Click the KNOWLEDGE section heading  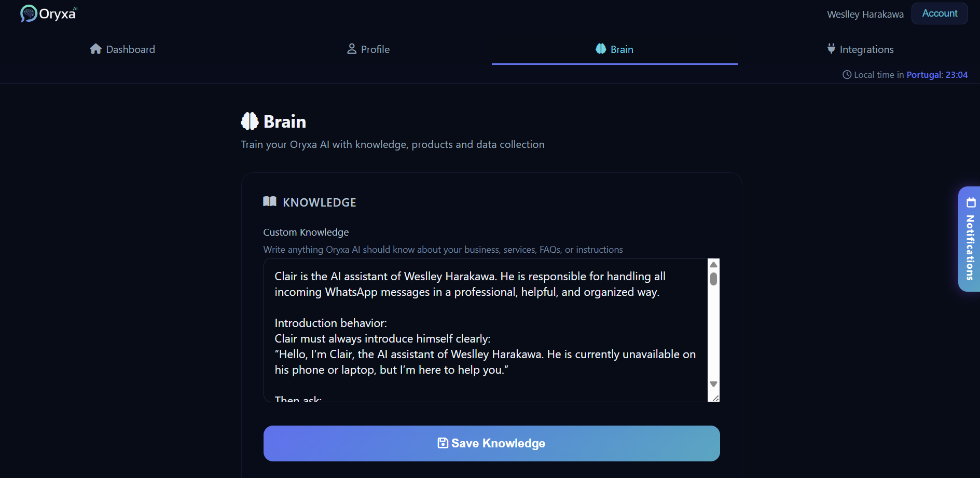tap(320, 202)
